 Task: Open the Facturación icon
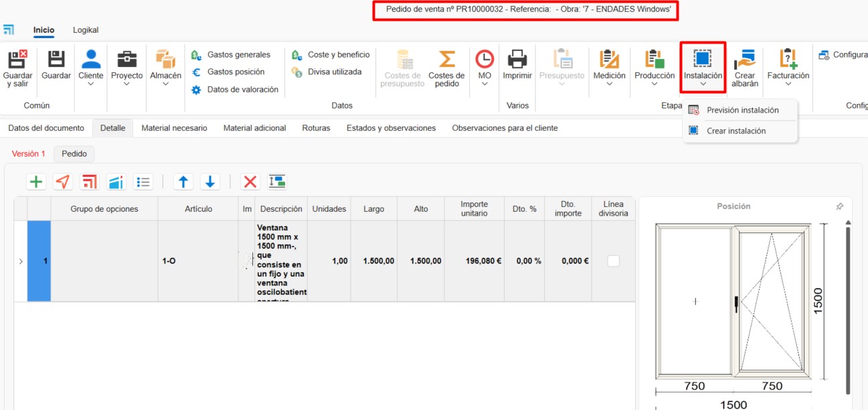tap(788, 67)
